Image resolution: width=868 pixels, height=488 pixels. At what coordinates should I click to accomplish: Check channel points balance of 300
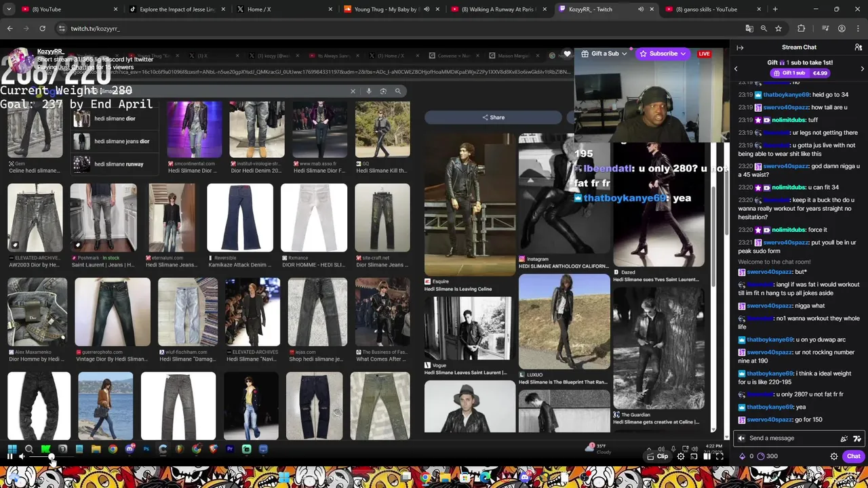point(767,456)
